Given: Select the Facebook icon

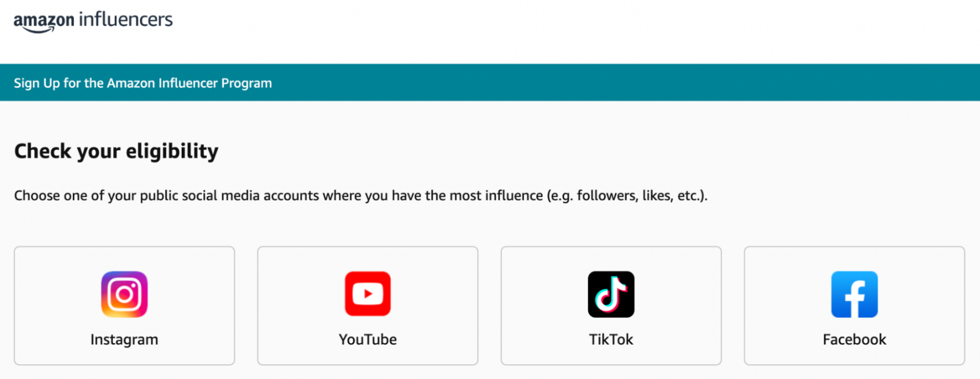Looking at the screenshot, I should (x=854, y=294).
